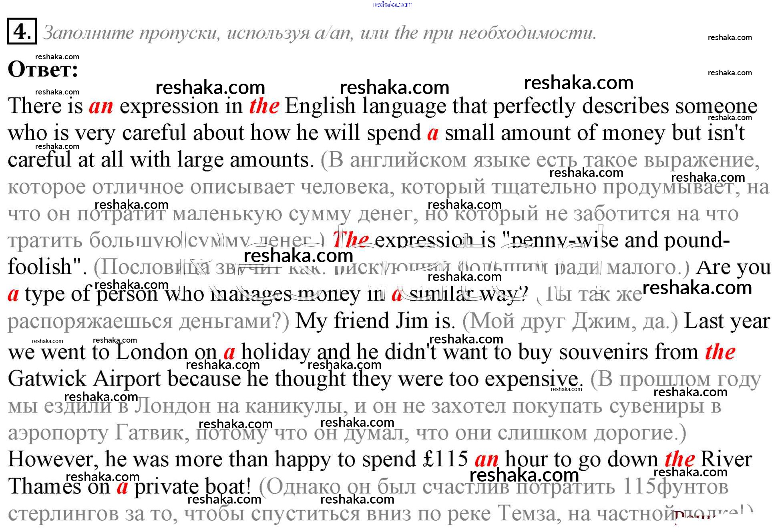Click red "The" before "expression is"
The height and width of the screenshot is (532, 784).
[x=351, y=240]
